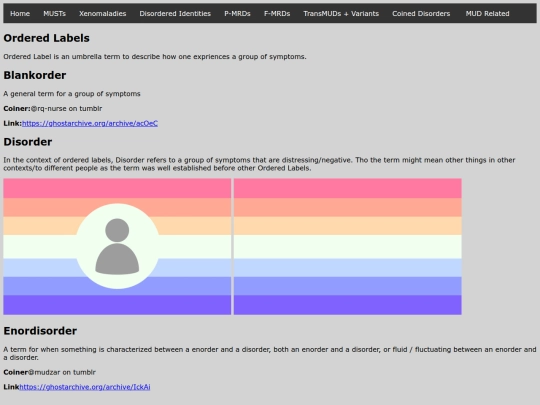
Task: Click the Disorder heading
Action: [28, 142]
